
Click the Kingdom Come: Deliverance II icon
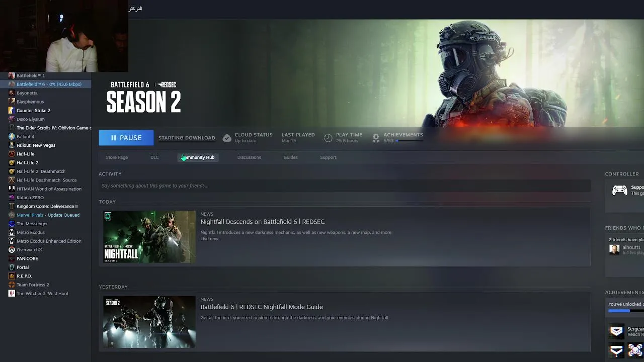pos(12,206)
